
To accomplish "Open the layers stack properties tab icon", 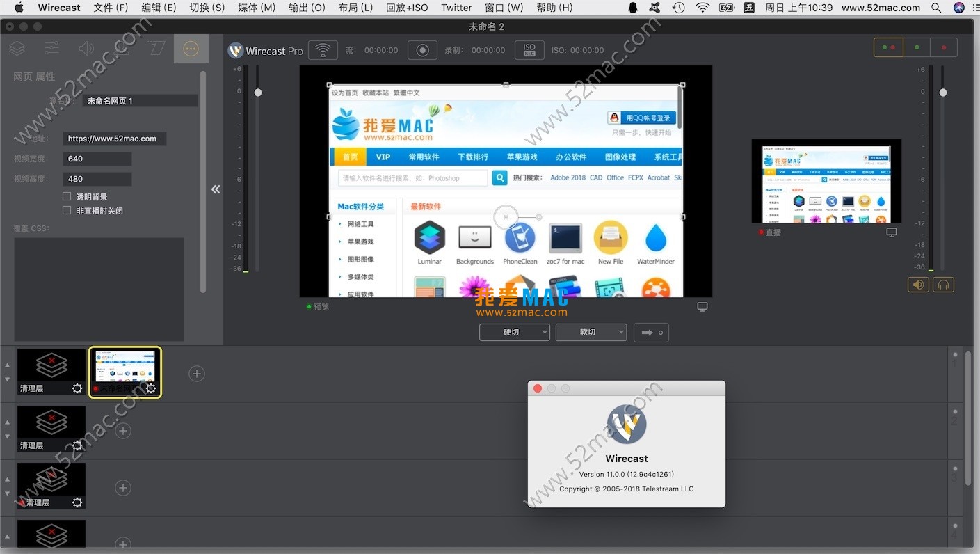I will coord(17,48).
